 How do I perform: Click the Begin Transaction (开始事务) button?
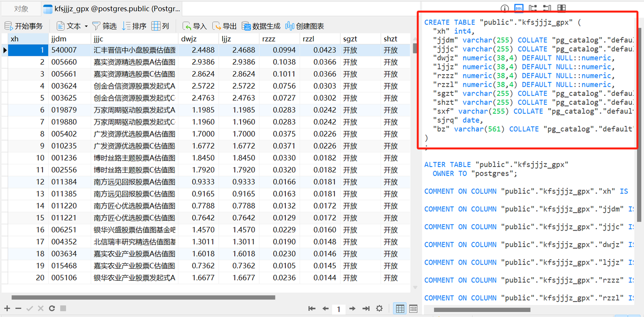pyautogui.click(x=24, y=26)
